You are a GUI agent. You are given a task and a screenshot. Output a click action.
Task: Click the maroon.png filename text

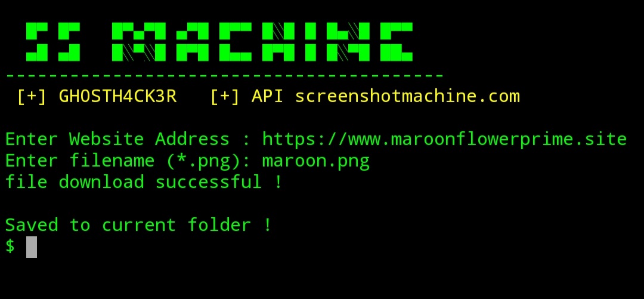[x=316, y=161]
